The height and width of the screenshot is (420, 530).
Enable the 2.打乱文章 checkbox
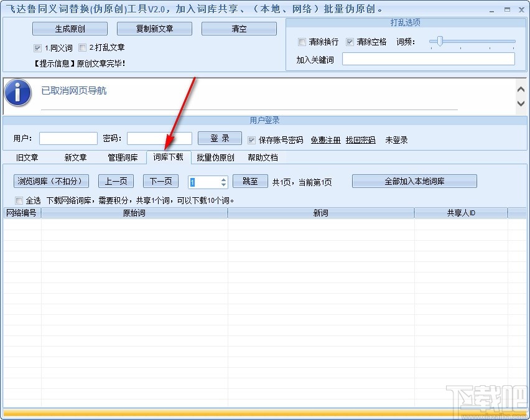coord(82,48)
